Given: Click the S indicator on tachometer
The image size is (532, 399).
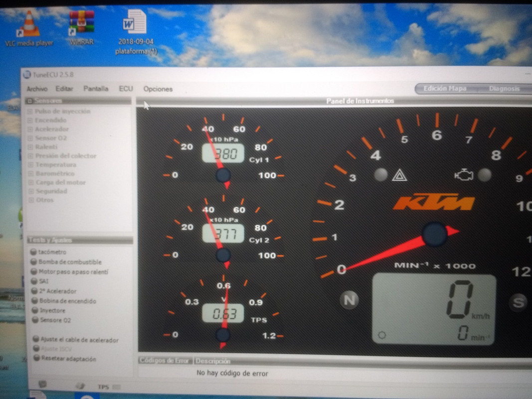Looking at the screenshot, I should [518, 302].
